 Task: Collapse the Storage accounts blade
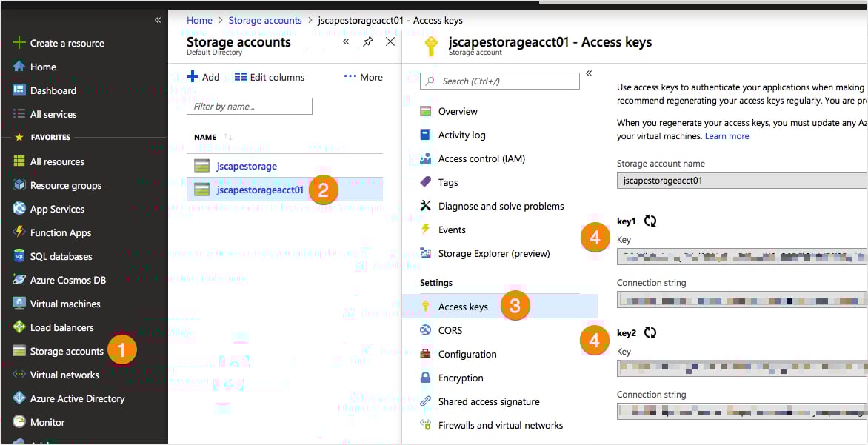coord(346,43)
